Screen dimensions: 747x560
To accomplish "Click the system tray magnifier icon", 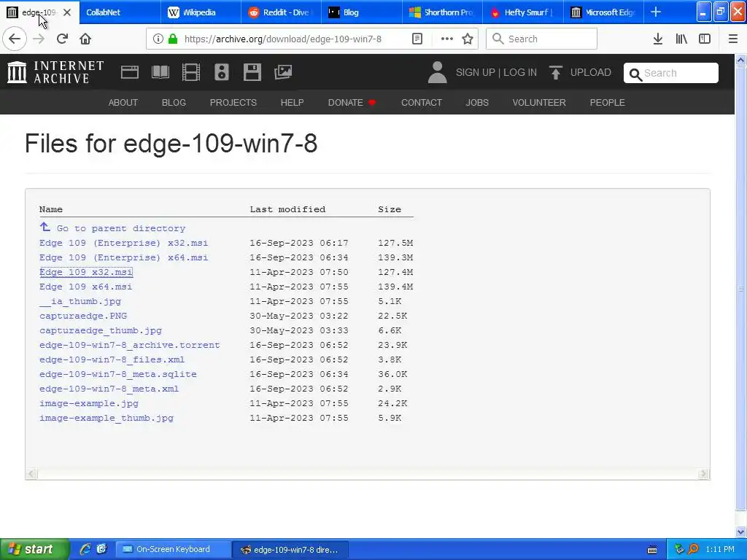I will 694,550.
